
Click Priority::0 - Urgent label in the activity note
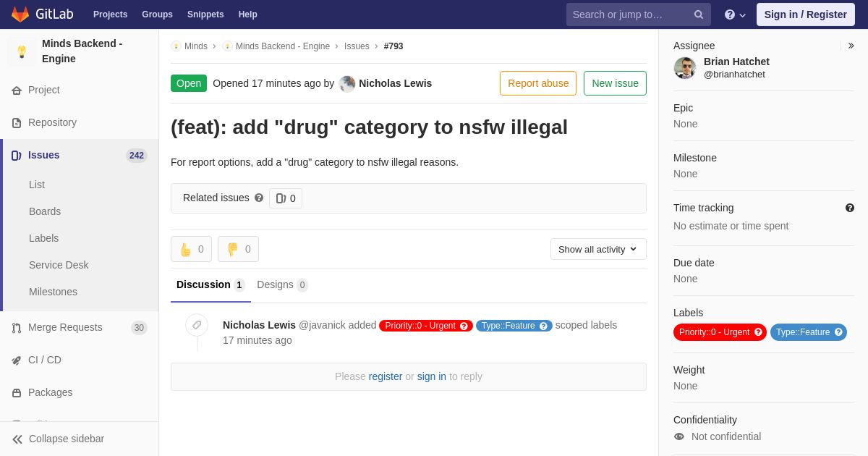pos(420,326)
